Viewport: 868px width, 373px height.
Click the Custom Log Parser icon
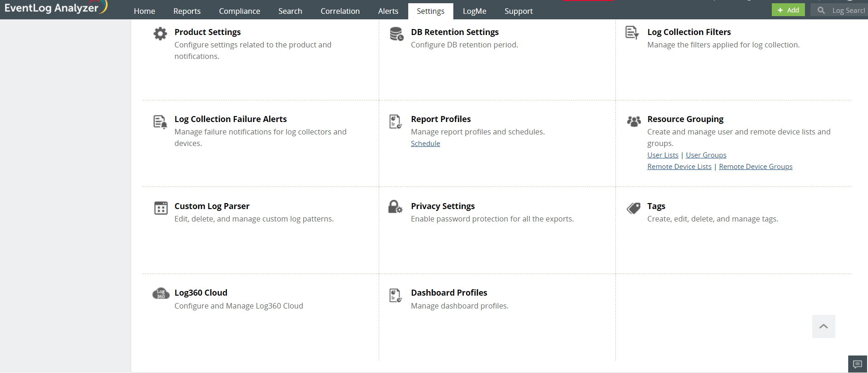pyautogui.click(x=161, y=208)
